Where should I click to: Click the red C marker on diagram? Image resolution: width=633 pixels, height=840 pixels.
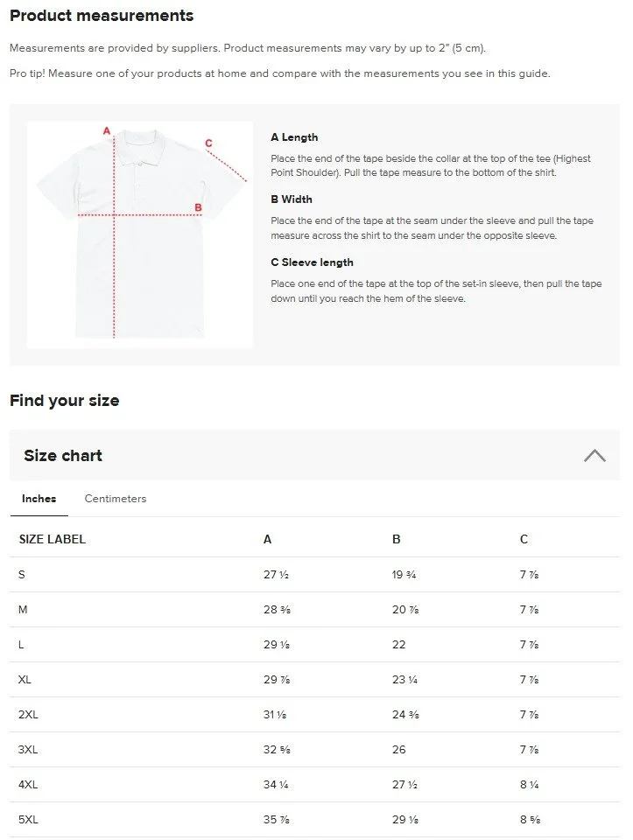point(208,143)
